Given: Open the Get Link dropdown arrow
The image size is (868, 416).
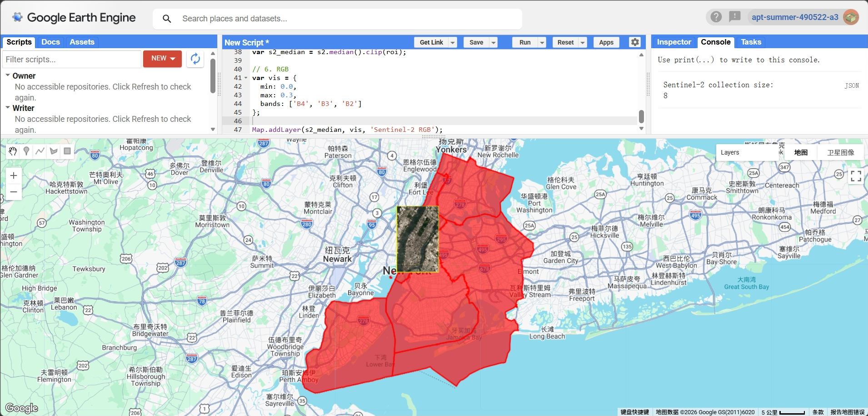Looking at the screenshot, I should [453, 42].
